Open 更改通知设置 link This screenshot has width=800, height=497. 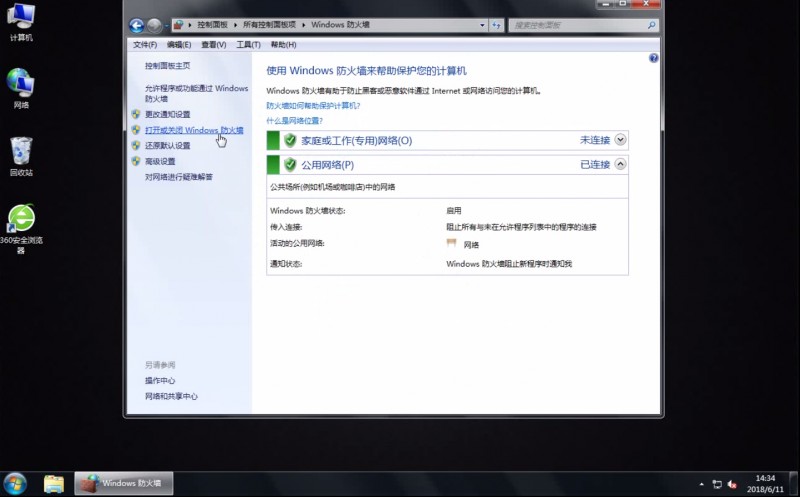[x=167, y=114]
